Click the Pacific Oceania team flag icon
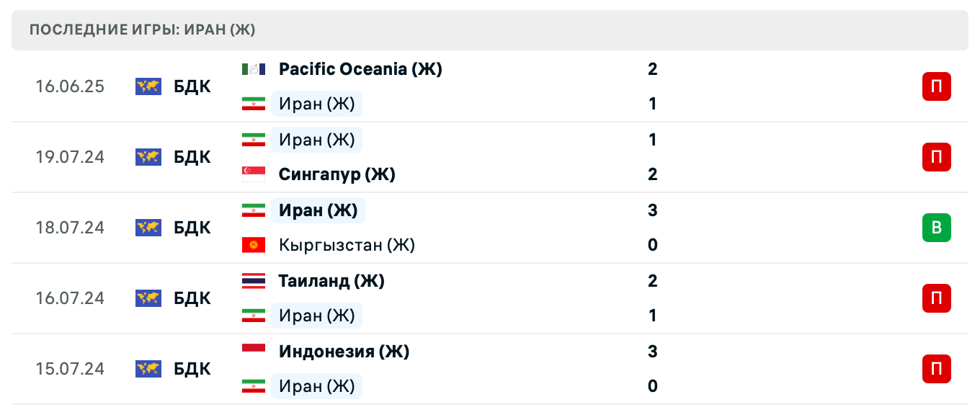This screenshot has width=980, height=415. click(x=254, y=69)
